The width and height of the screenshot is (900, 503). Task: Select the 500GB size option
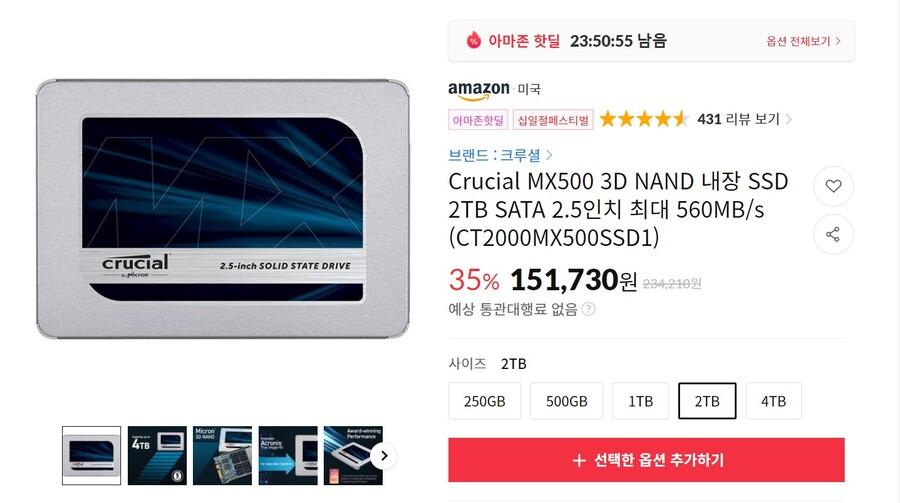[x=567, y=401]
